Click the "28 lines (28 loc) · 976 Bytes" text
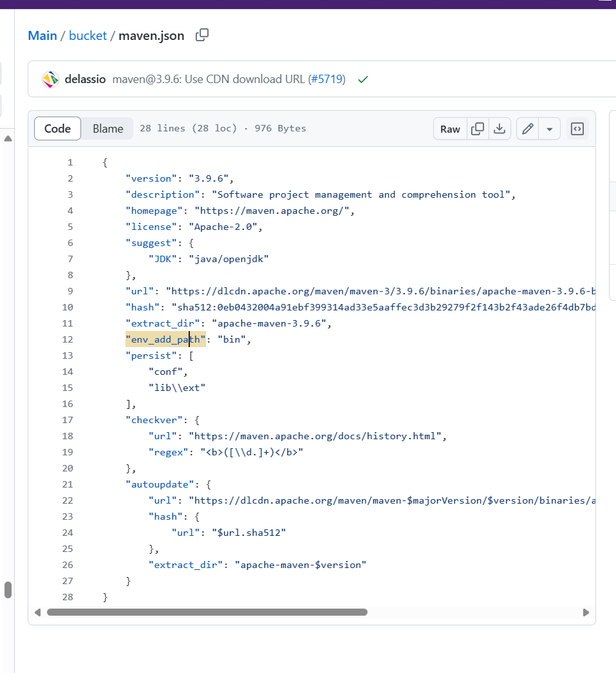The image size is (616, 673). (x=223, y=128)
